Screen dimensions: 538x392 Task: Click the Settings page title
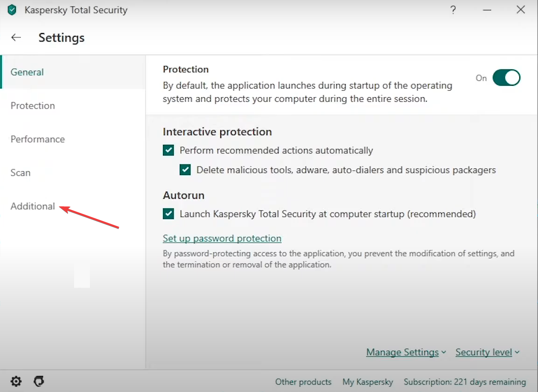(x=61, y=38)
